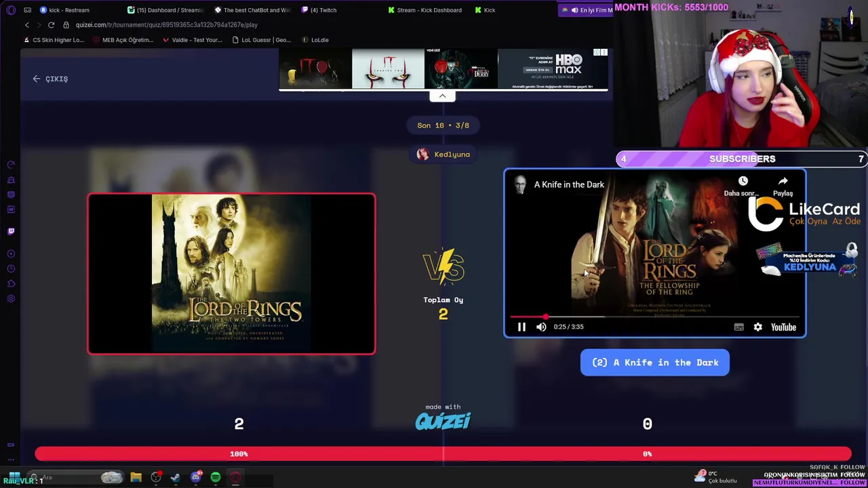The width and height of the screenshot is (868, 488).
Task: Switch to Stream - Kick Dashboard tab
Action: (426, 10)
